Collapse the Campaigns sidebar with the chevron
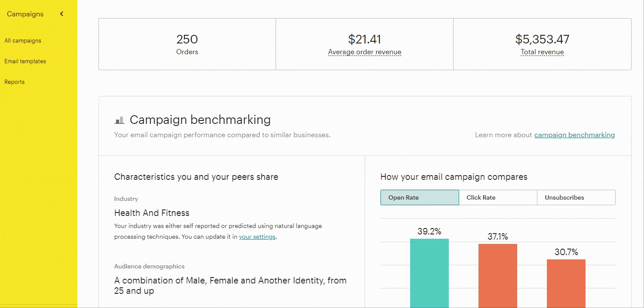Screen dimensions: 644x308 point(61,14)
